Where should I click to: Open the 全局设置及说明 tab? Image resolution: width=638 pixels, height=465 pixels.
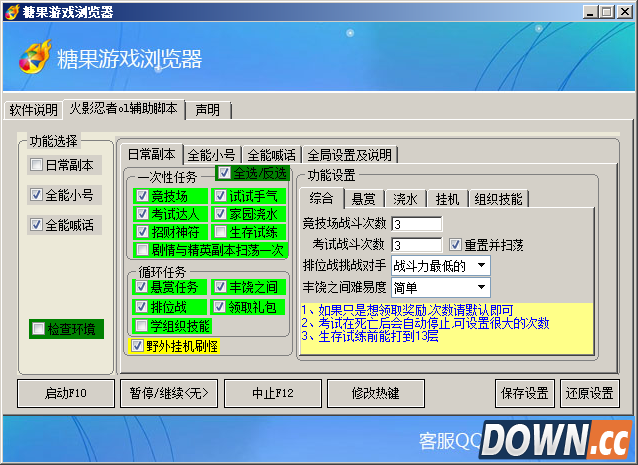point(350,155)
